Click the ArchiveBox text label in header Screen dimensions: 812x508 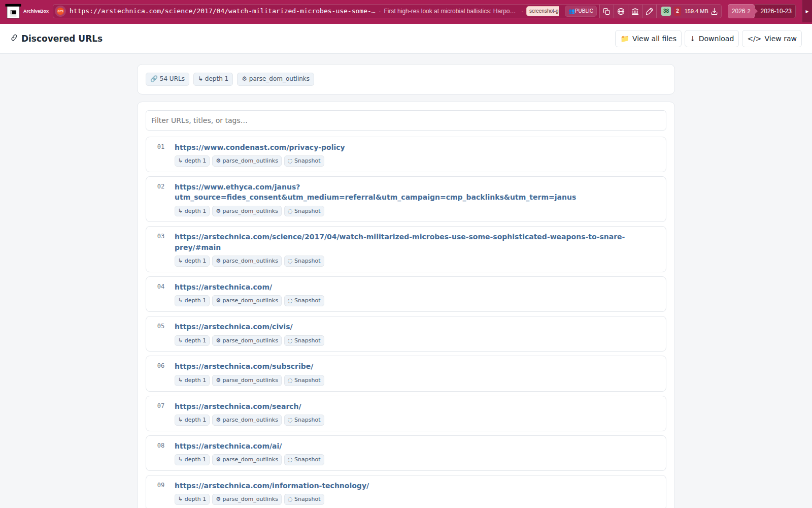pyautogui.click(x=36, y=11)
